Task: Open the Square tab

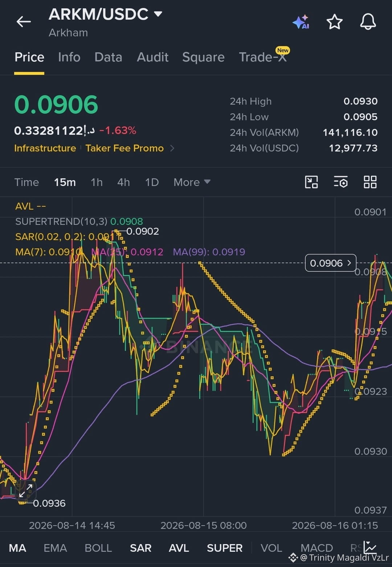Action: point(203,57)
